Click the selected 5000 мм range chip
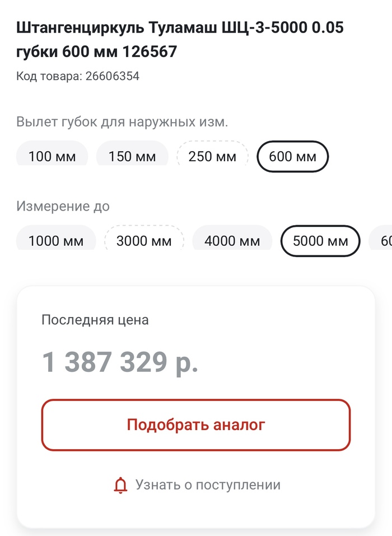This screenshot has width=392, height=536. (320, 241)
